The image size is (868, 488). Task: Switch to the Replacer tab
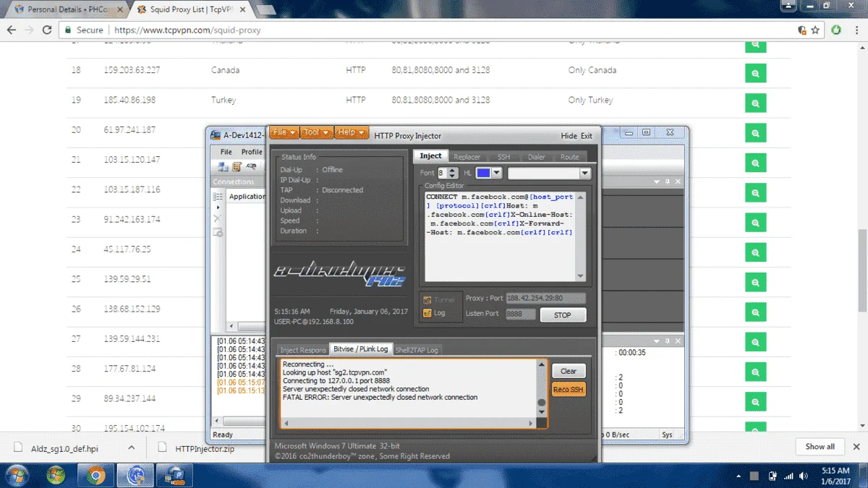[467, 157]
